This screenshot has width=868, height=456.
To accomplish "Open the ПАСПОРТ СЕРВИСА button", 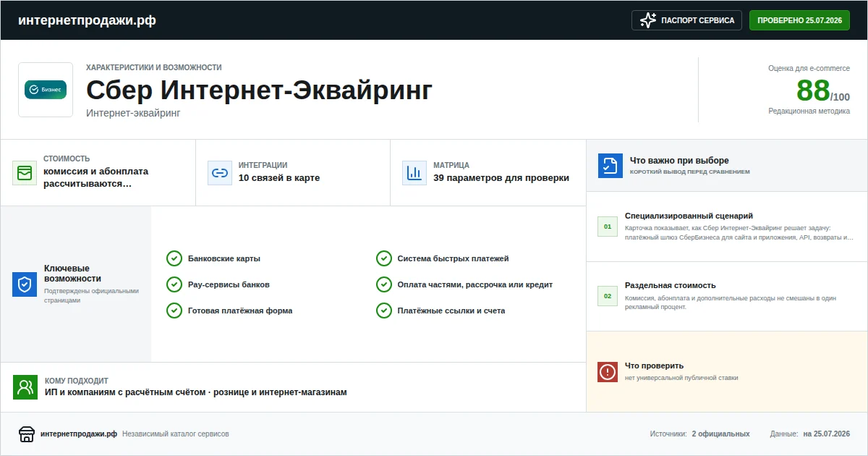I will click(x=687, y=20).
